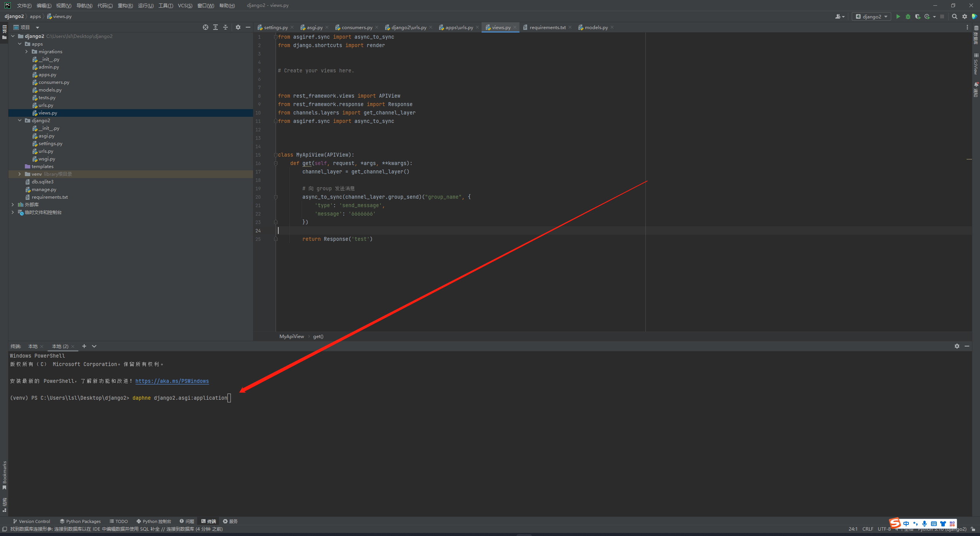Open Search Everywhere magnifier icon
Viewport: 980px width, 536px height.
click(954, 16)
